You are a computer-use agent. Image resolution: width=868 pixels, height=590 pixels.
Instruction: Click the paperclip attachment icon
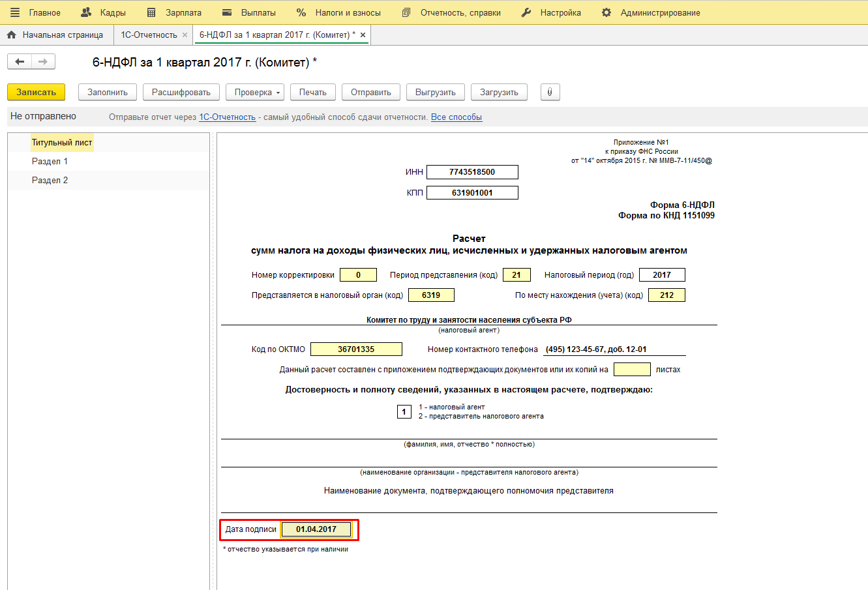point(550,93)
